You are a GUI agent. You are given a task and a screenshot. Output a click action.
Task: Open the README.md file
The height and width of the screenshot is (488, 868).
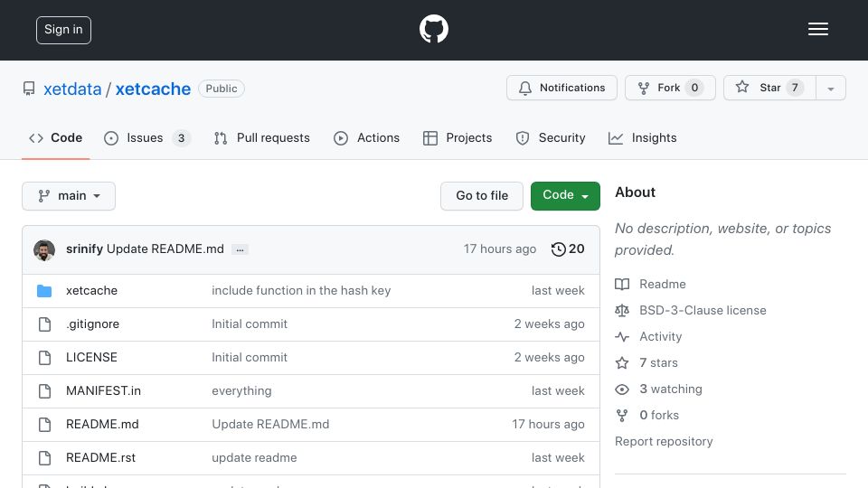(x=102, y=425)
